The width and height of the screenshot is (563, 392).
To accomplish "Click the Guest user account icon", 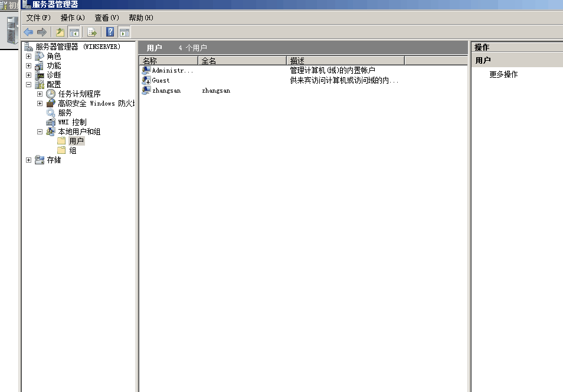I will pyautogui.click(x=146, y=80).
